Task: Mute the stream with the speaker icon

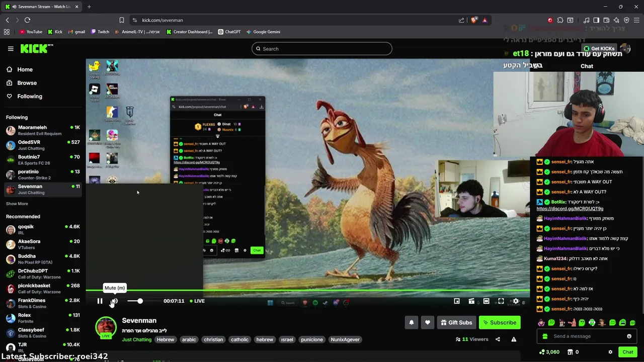Action: point(114,301)
